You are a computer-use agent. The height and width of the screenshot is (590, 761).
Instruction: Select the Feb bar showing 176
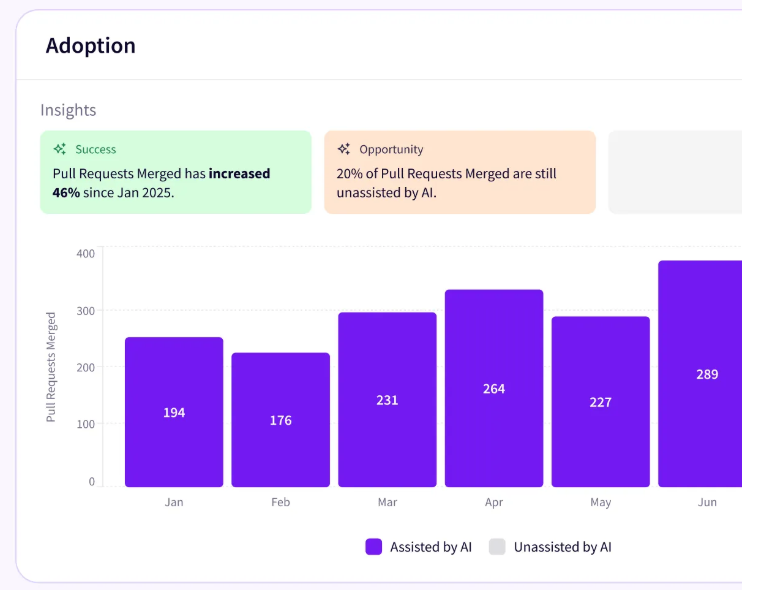(x=281, y=420)
